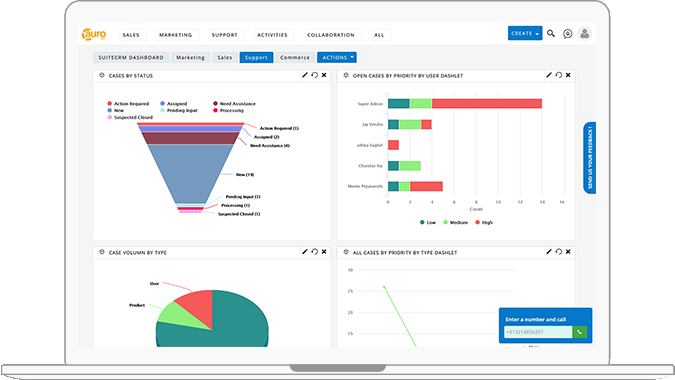Click All Cases By Priority title icon

coord(346,252)
